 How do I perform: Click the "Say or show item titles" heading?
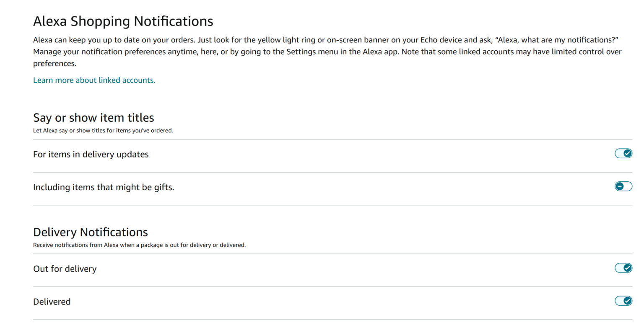(93, 118)
